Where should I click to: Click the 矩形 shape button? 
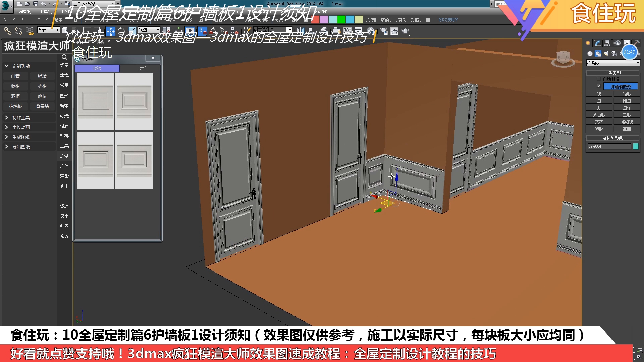[626, 94]
